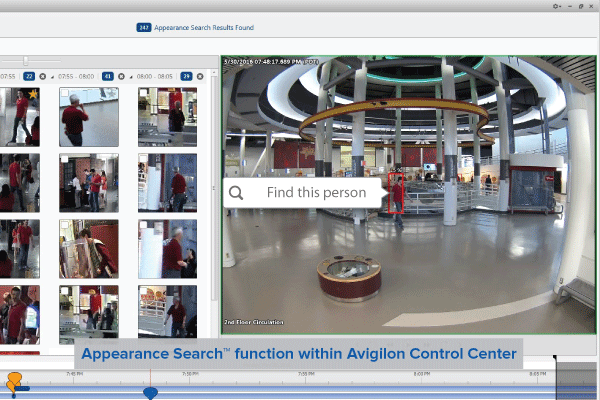Click the 7:55 PM timeline label
Screen dimensions: 600x400
[306, 374]
